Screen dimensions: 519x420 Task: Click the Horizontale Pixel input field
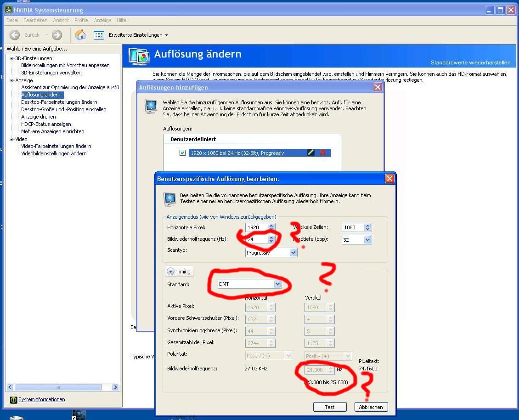click(257, 227)
